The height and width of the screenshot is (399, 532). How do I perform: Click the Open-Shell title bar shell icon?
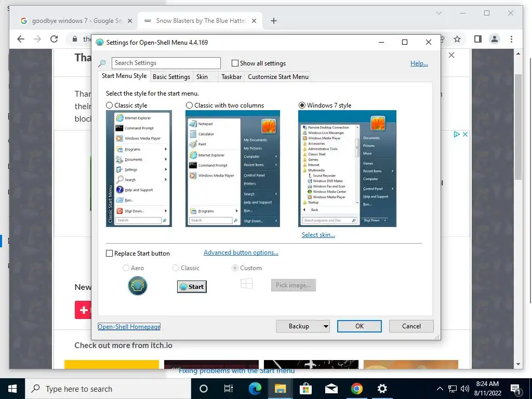click(99, 43)
